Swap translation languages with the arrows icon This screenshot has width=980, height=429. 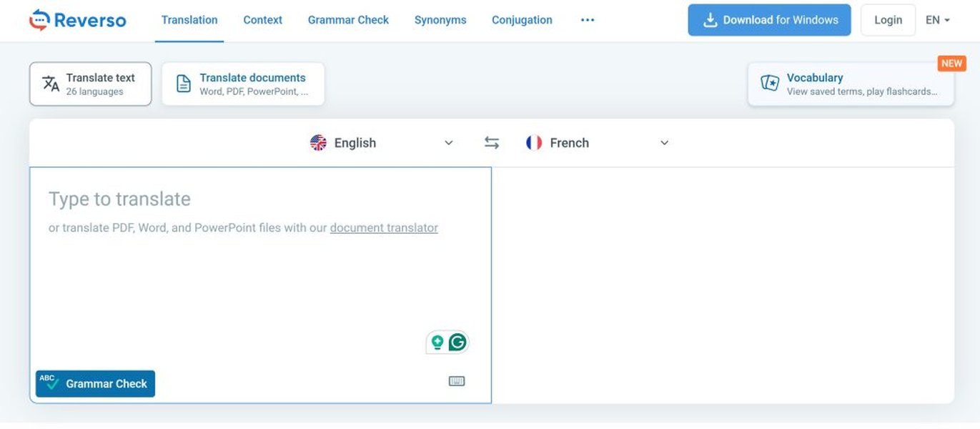point(491,142)
